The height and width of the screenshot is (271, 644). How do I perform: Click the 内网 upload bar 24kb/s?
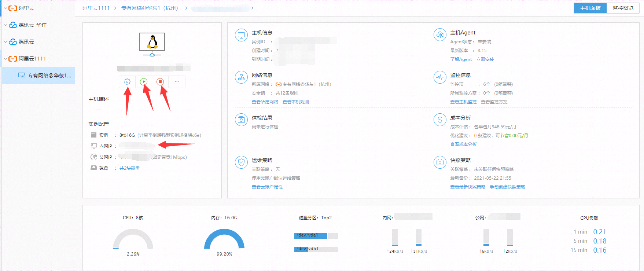point(395,237)
